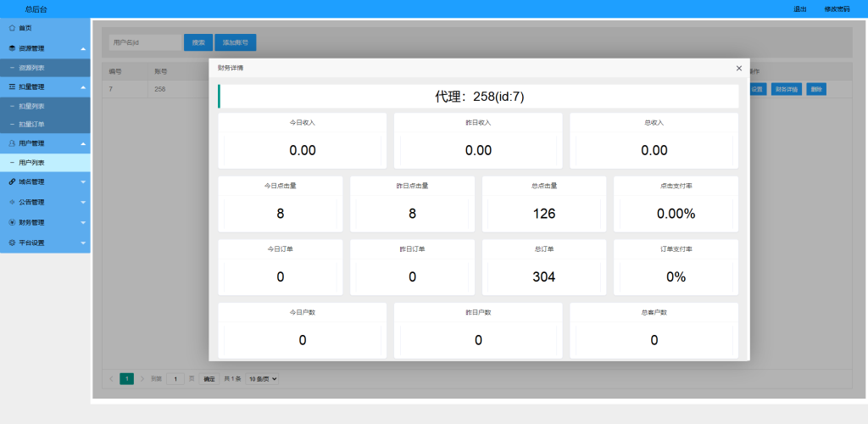Image resolution: width=868 pixels, height=424 pixels.
Task: Open the 10 条/页 page size dropdown
Action: (x=262, y=379)
